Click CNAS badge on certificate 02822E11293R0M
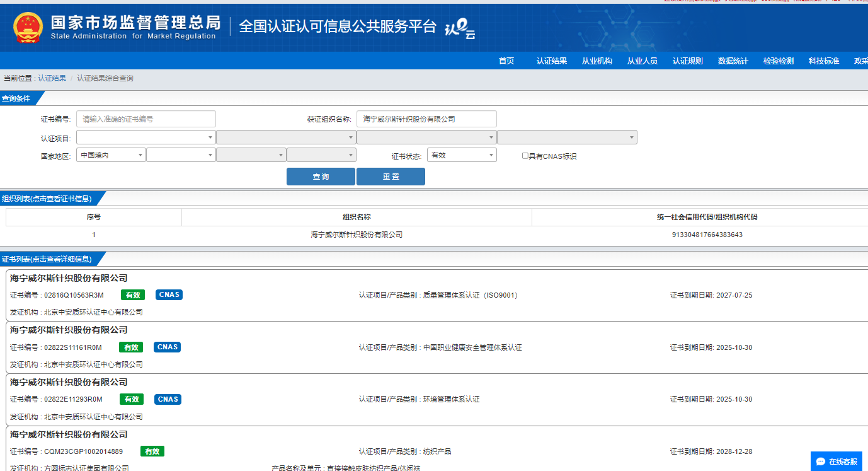 tap(168, 399)
